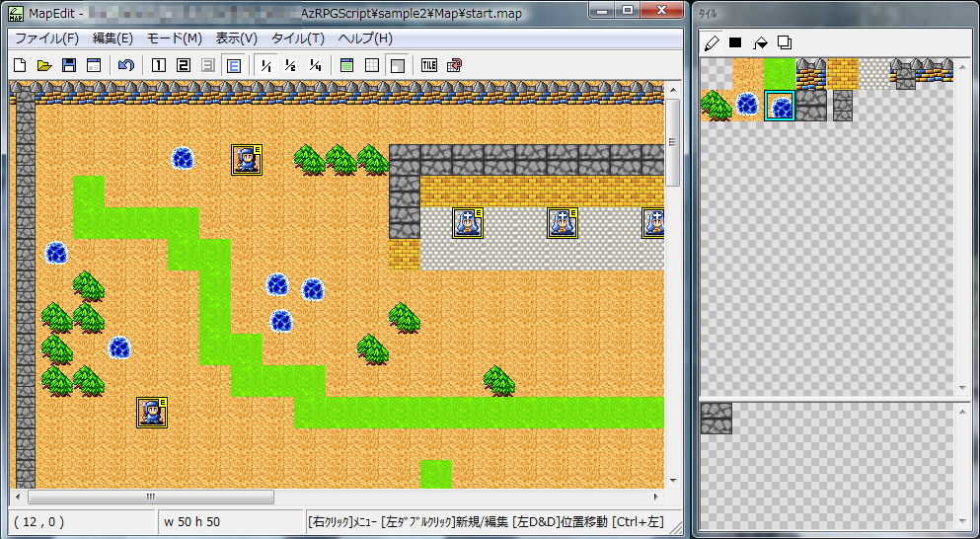Viewport: 980px width, 539px height.
Task: Save the map with the floppy icon
Action: tap(69, 65)
